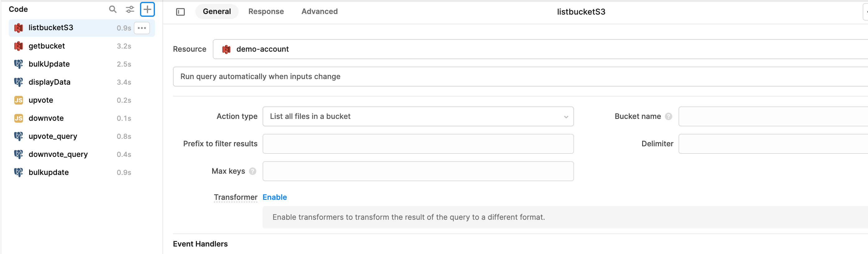Switch to the Response tab

(266, 12)
